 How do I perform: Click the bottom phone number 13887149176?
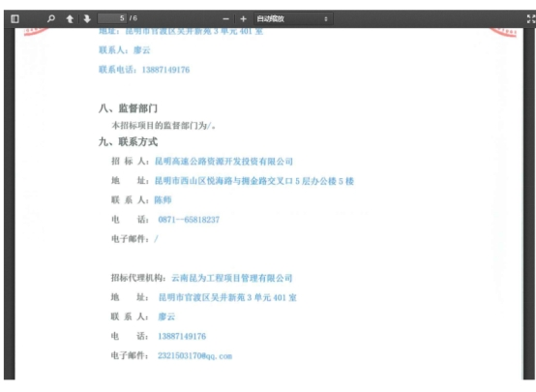[x=182, y=337]
